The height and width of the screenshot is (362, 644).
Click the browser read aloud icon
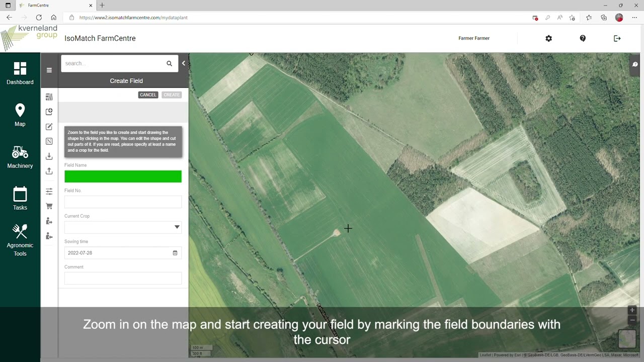point(559,18)
